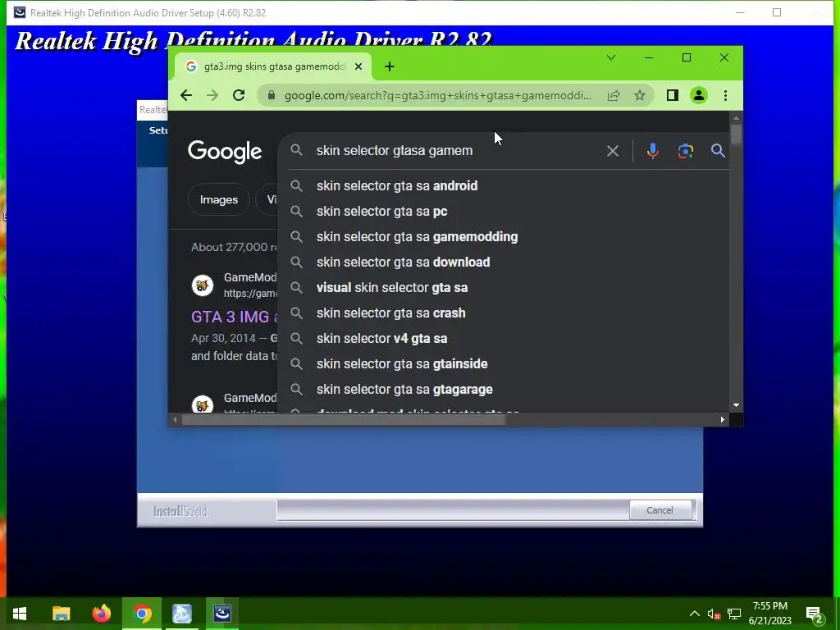Click Google search magnifier button

718,151
